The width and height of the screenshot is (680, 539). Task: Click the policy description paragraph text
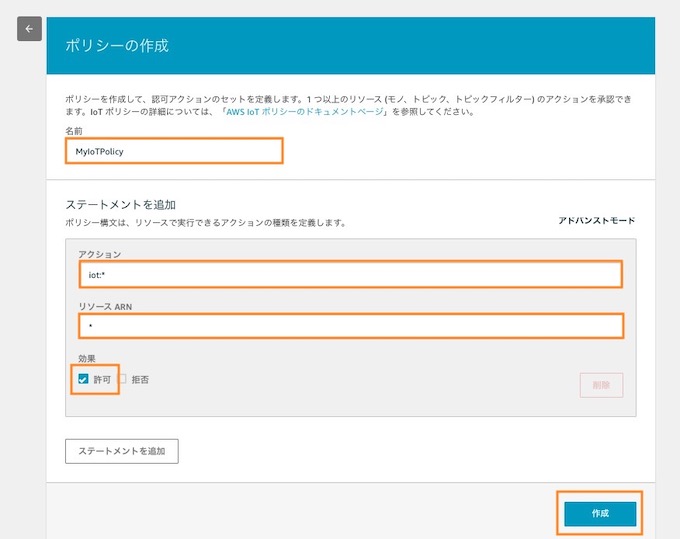click(x=348, y=105)
